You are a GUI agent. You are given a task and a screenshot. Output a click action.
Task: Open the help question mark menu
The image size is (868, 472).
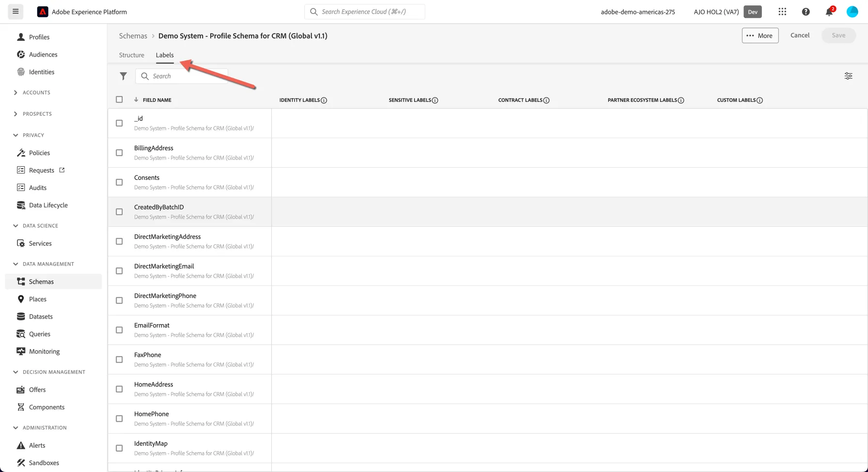tap(806, 12)
